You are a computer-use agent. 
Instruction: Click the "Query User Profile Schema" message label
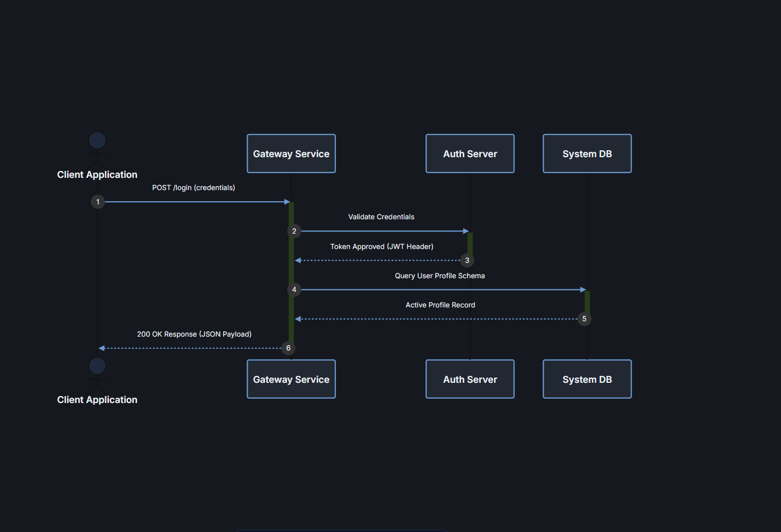click(x=440, y=276)
